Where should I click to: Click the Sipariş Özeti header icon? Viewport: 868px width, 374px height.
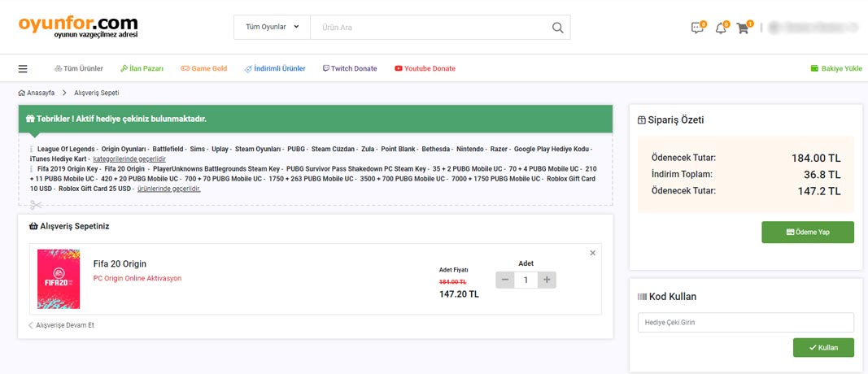642,120
